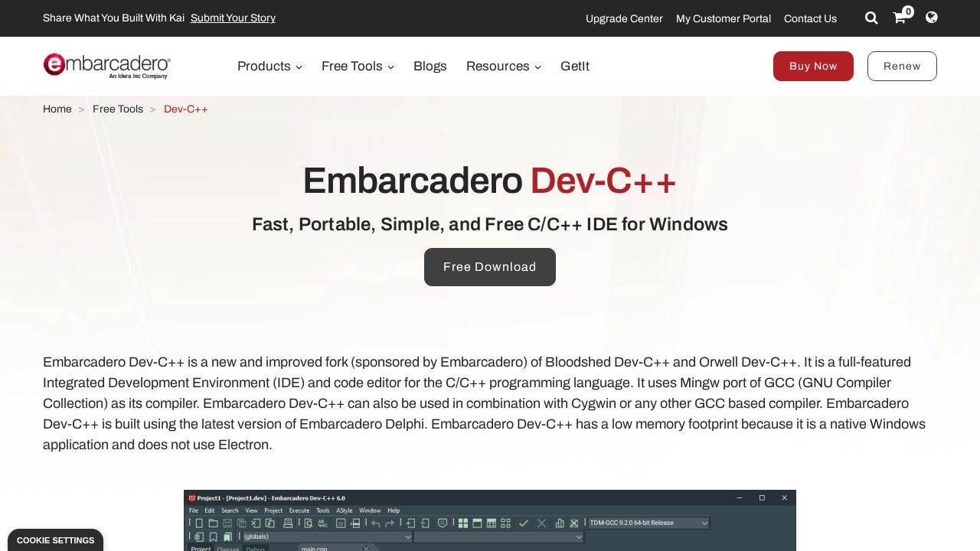Click Print icon in Dev-C++ screenshot toolbar
Screen dimensions: 980x551
pos(288,523)
